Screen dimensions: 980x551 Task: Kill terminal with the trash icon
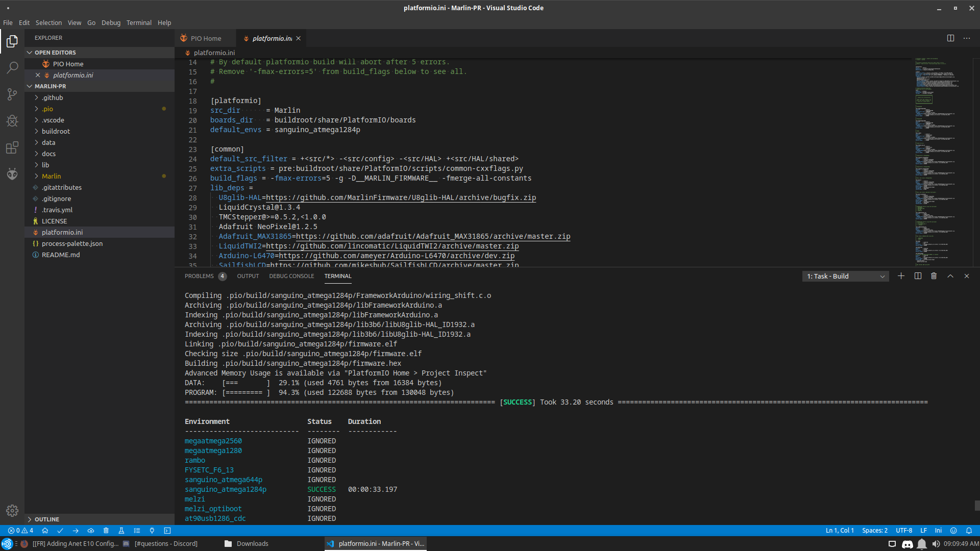tap(934, 276)
